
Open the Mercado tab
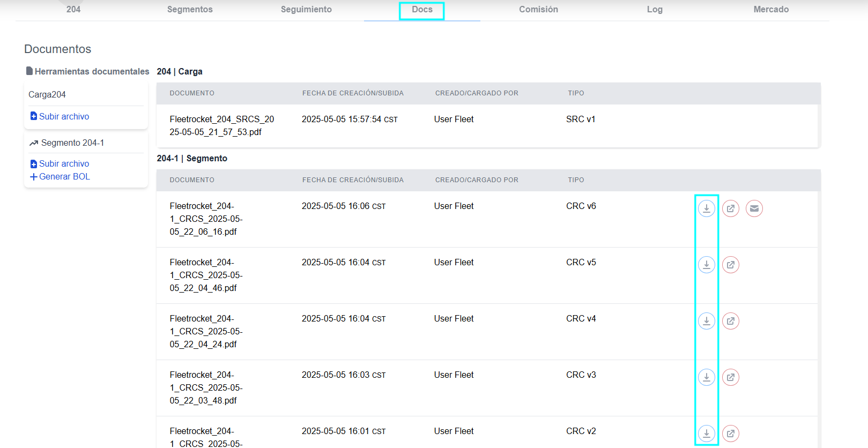pos(771,9)
